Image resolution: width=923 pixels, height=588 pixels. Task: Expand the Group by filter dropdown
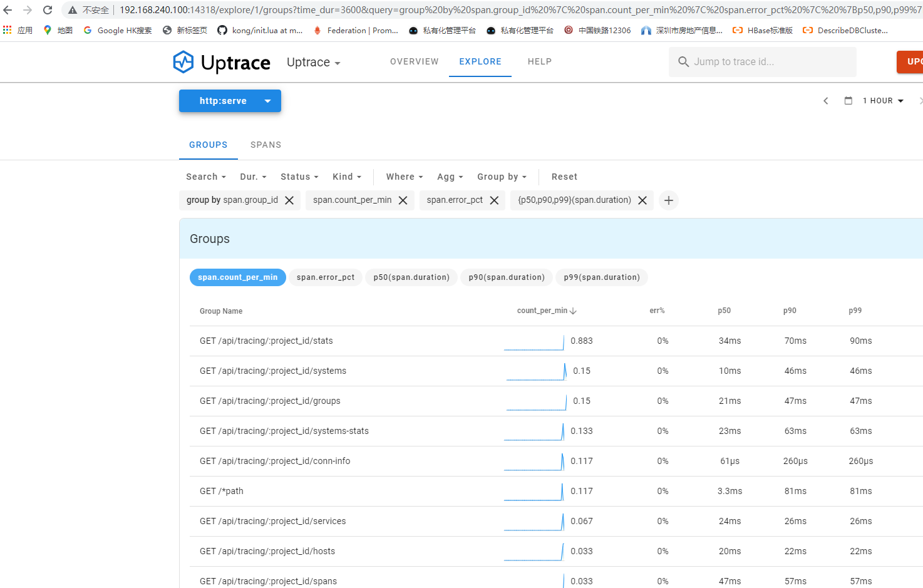click(x=502, y=177)
